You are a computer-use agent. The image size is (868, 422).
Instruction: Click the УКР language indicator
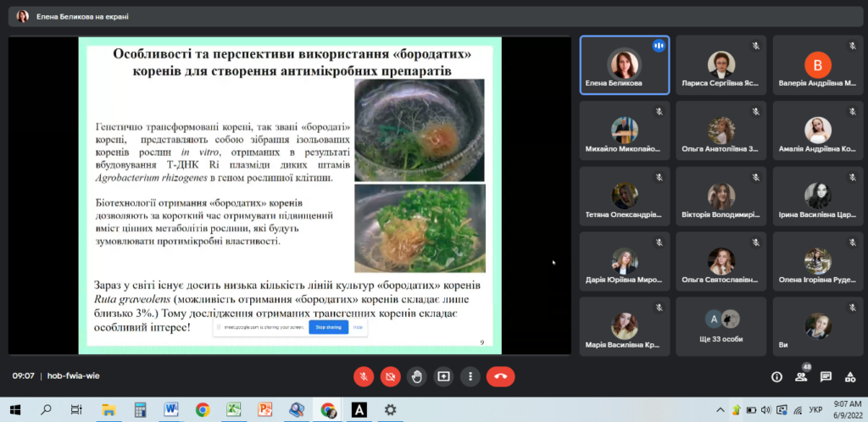(x=815, y=410)
